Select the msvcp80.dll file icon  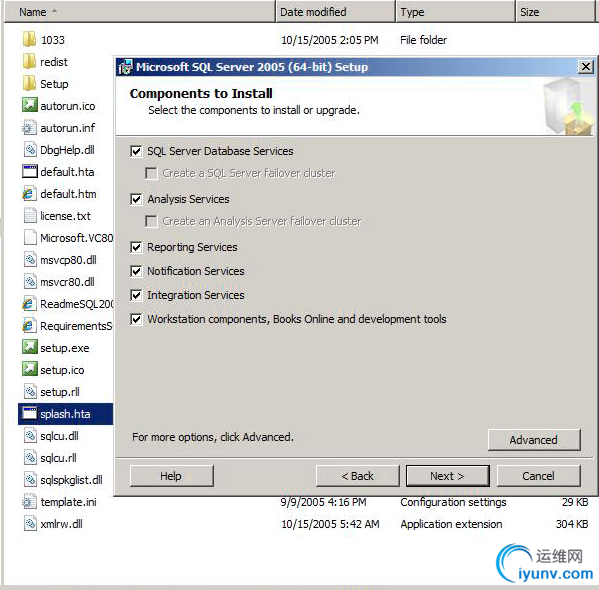click(x=30, y=260)
